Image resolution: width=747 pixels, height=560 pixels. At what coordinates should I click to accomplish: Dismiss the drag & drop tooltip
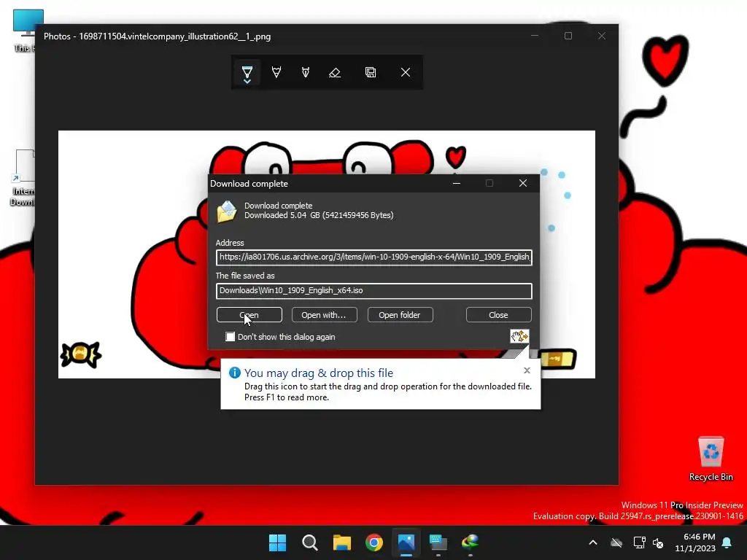pyautogui.click(x=527, y=370)
